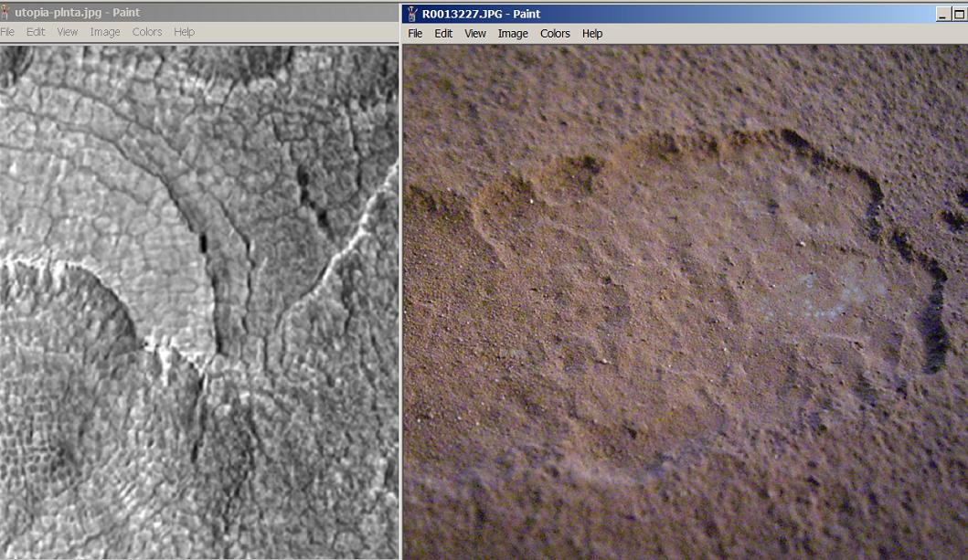Open File menu in R0013227.JPG window
968x560 pixels.
pyautogui.click(x=415, y=33)
